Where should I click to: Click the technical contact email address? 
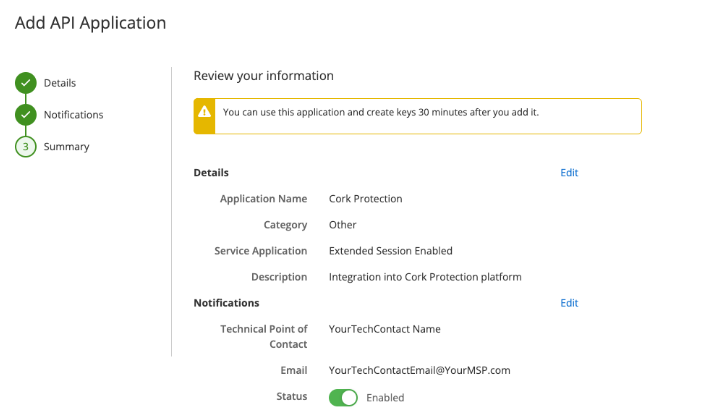(419, 370)
